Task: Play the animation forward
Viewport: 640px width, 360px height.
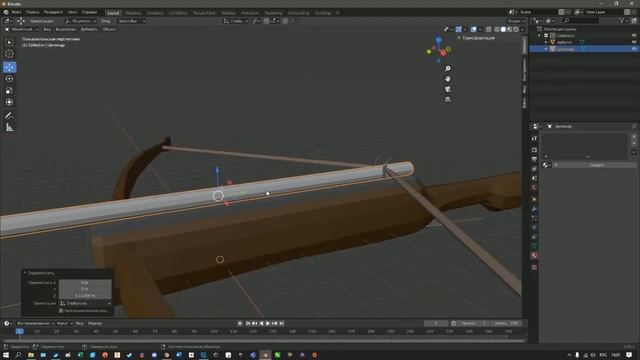Action: click(x=268, y=323)
